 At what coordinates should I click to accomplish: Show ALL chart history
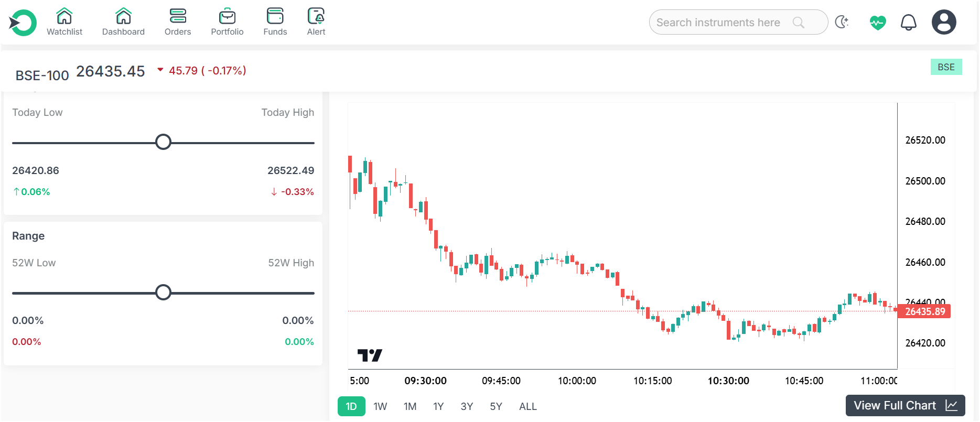tap(528, 406)
